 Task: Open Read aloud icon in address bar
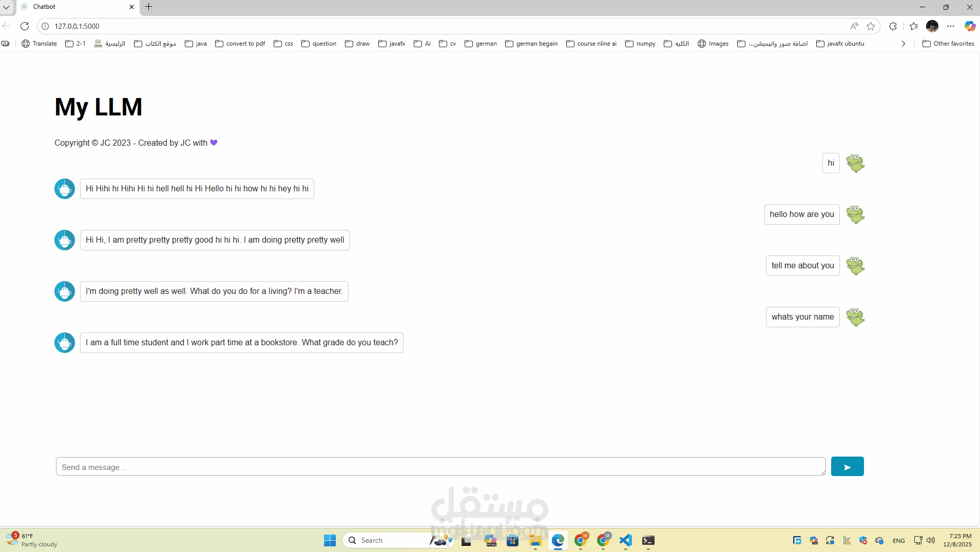854,26
